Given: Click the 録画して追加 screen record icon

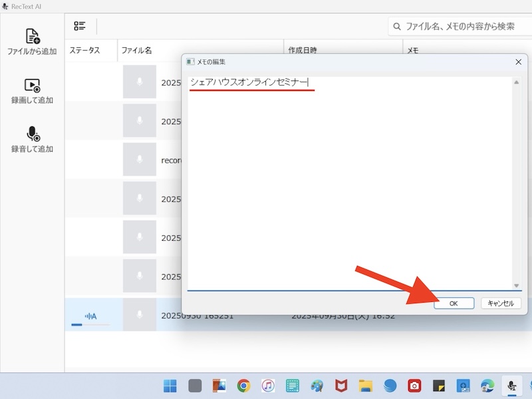Looking at the screenshot, I should [x=32, y=85].
